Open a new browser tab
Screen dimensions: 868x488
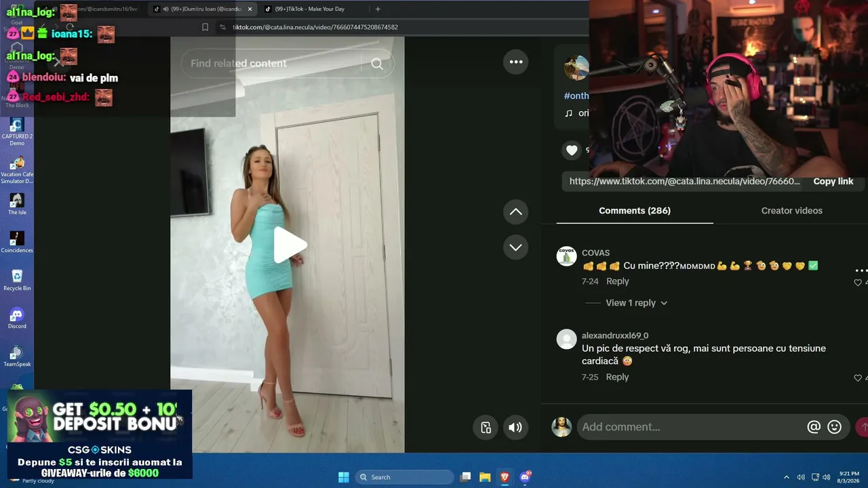pyautogui.click(x=378, y=9)
